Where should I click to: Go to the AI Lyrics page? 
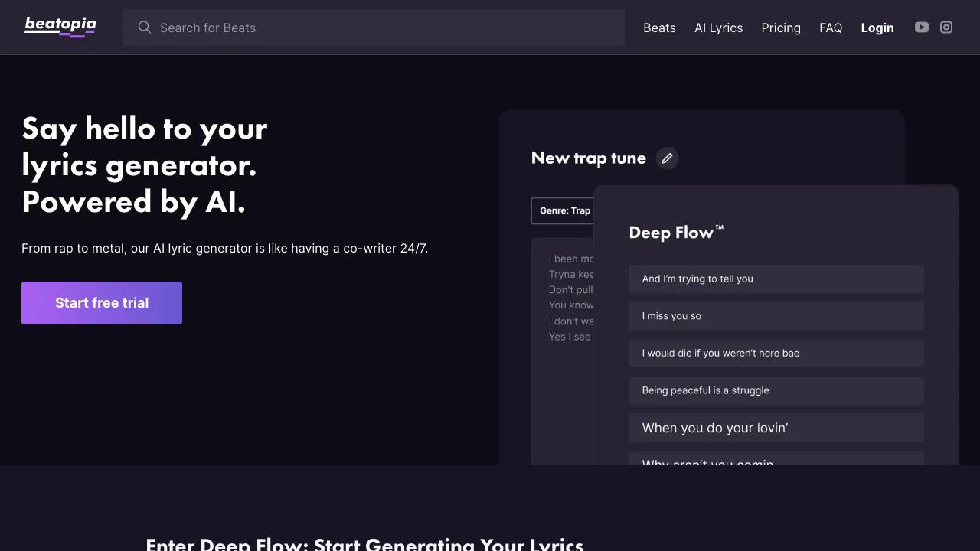click(718, 28)
